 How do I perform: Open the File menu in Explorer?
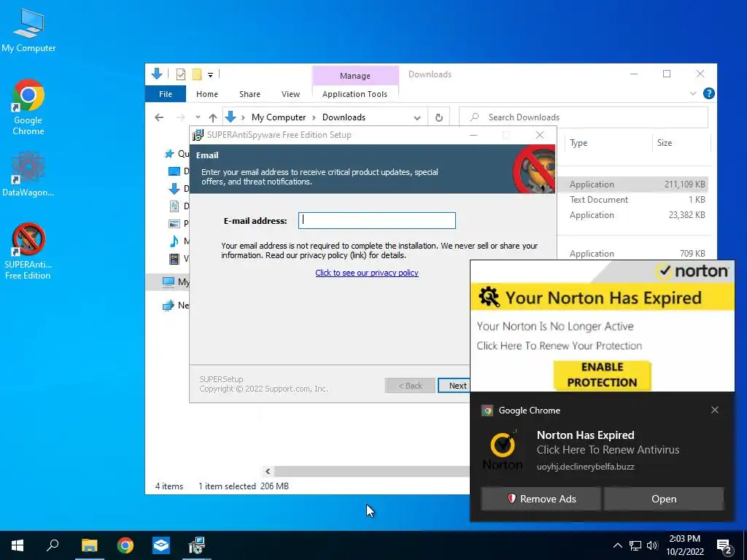click(166, 94)
